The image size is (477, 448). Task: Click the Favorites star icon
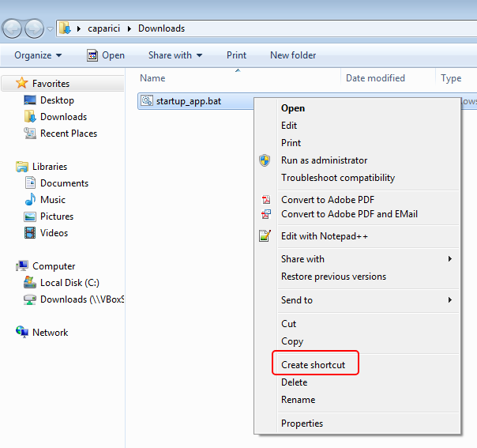(22, 83)
